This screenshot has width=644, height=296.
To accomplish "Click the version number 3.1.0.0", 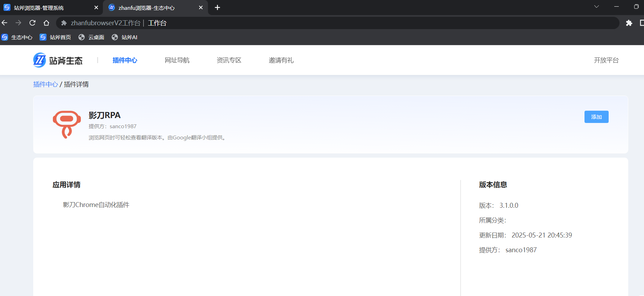I will click(x=509, y=206).
